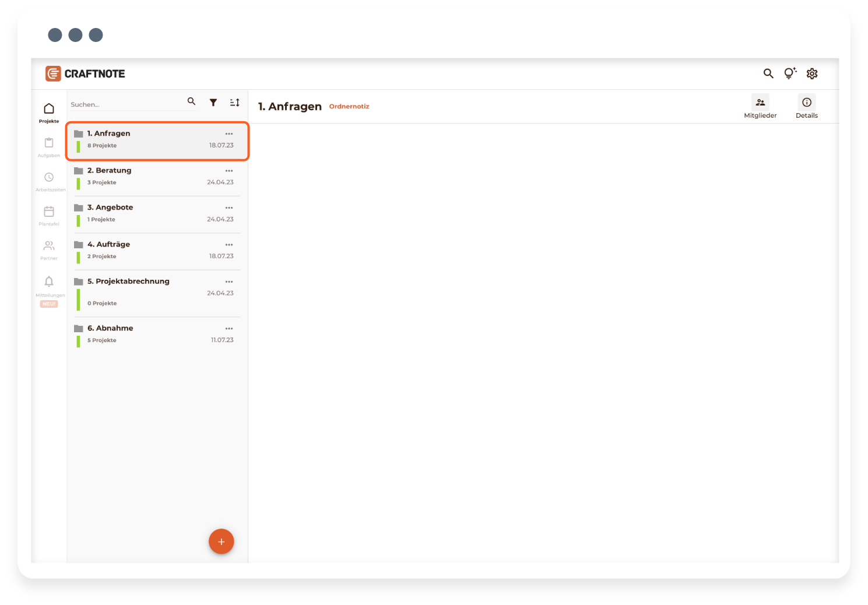The width and height of the screenshot is (868, 605).
Task: Open Mitglieder members panel
Action: [760, 107]
